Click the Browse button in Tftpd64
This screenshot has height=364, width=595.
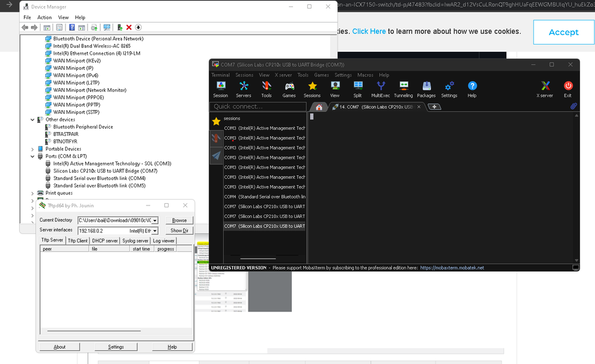[x=179, y=220]
